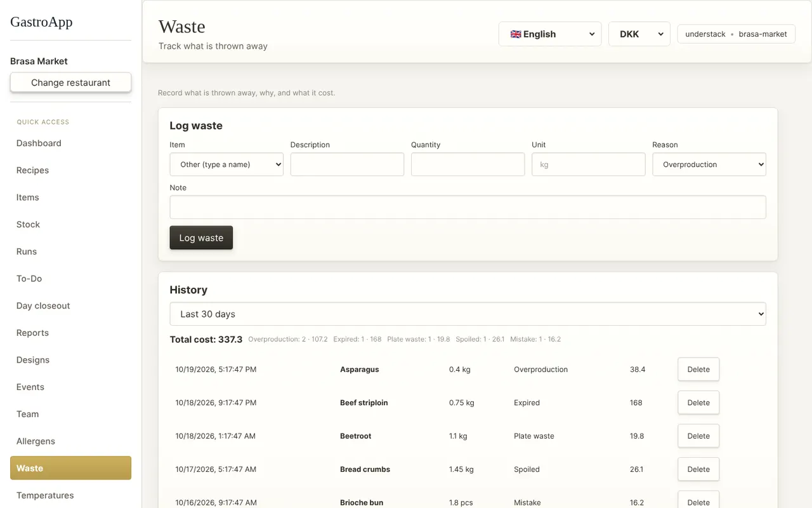Viewport: 812px width, 508px height.
Task: Open the Reason dropdown showing Overproduction
Action: pyautogui.click(x=709, y=164)
